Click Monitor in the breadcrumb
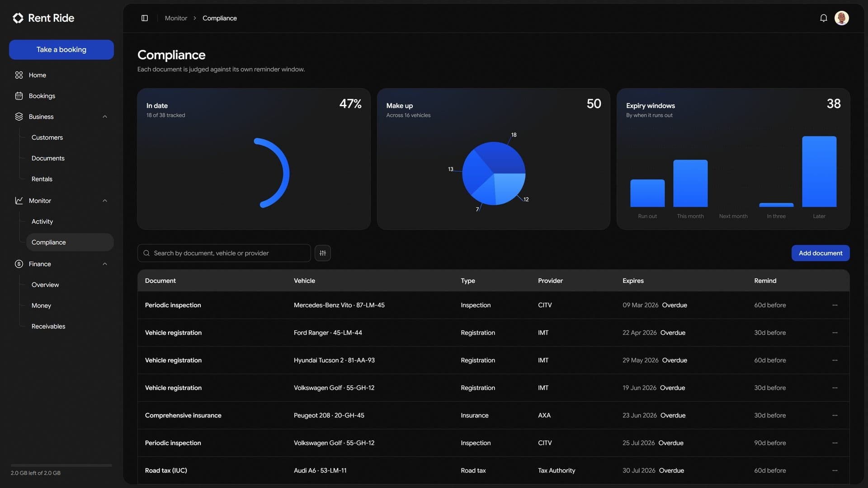 (x=176, y=18)
